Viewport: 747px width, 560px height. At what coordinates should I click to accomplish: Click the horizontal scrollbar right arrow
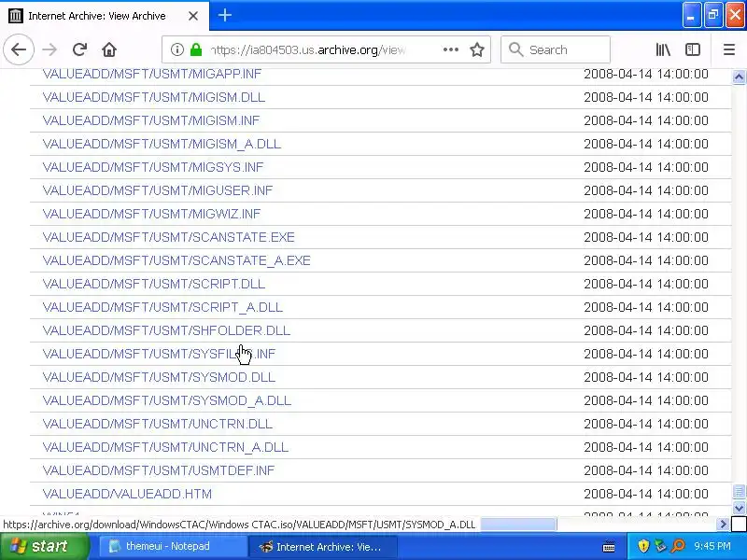(724, 525)
